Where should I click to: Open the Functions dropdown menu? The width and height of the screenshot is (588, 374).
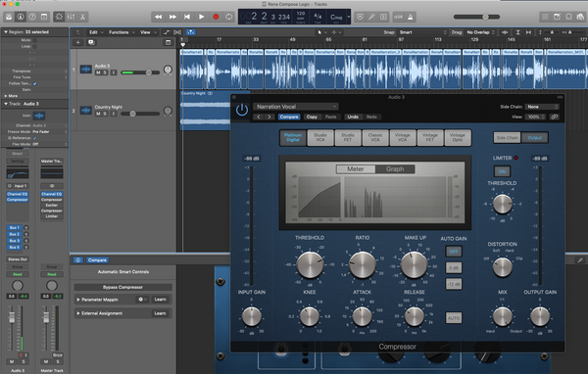click(122, 32)
